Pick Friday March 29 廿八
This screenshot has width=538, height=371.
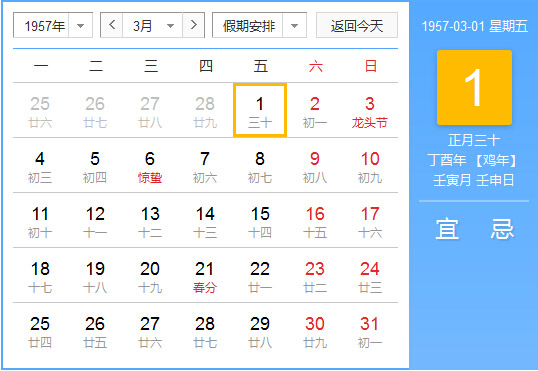pyautogui.click(x=260, y=331)
